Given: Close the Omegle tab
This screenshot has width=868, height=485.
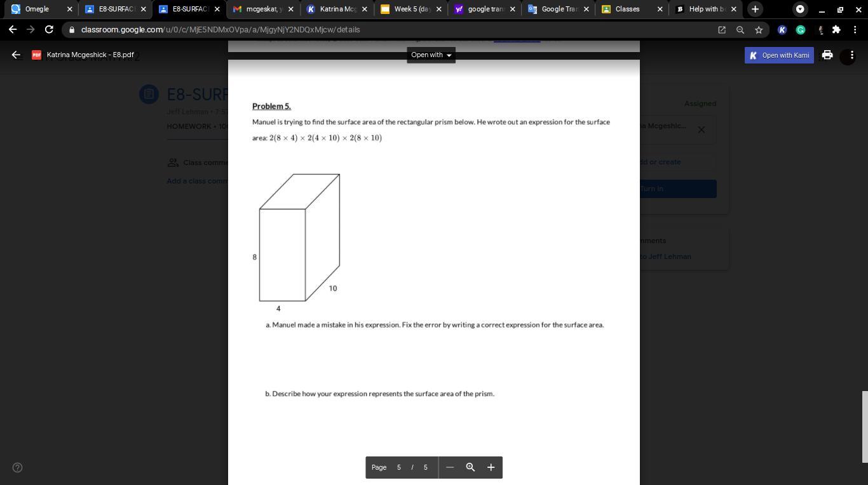Looking at the screenshot, I should pyautogui.click(x=69, y=9).
